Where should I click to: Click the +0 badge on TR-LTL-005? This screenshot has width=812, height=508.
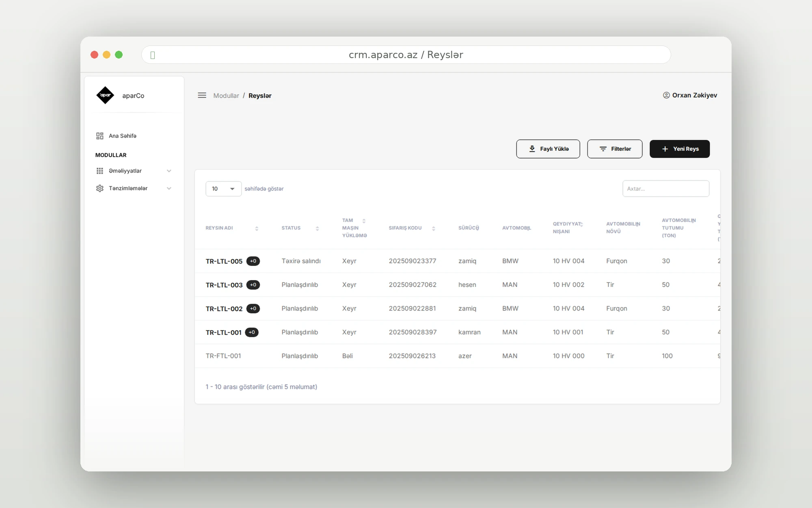pyautogui.click(x=253, y=261)
